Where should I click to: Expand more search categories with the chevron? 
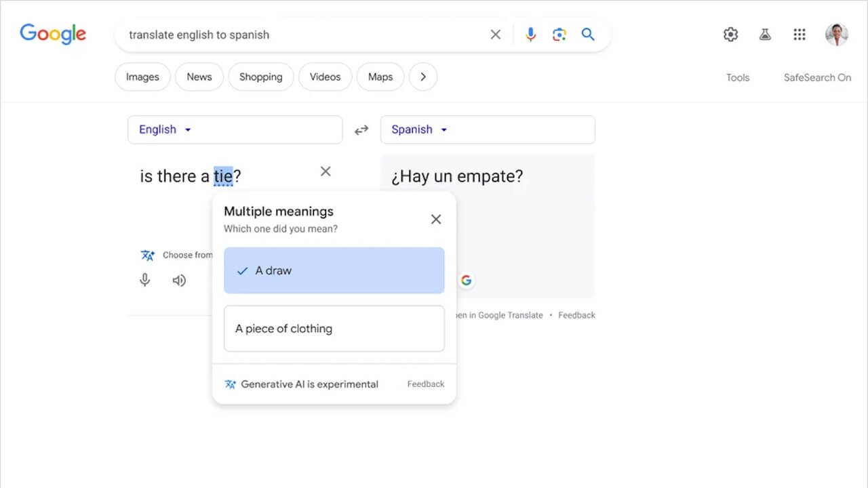[422, 77]
